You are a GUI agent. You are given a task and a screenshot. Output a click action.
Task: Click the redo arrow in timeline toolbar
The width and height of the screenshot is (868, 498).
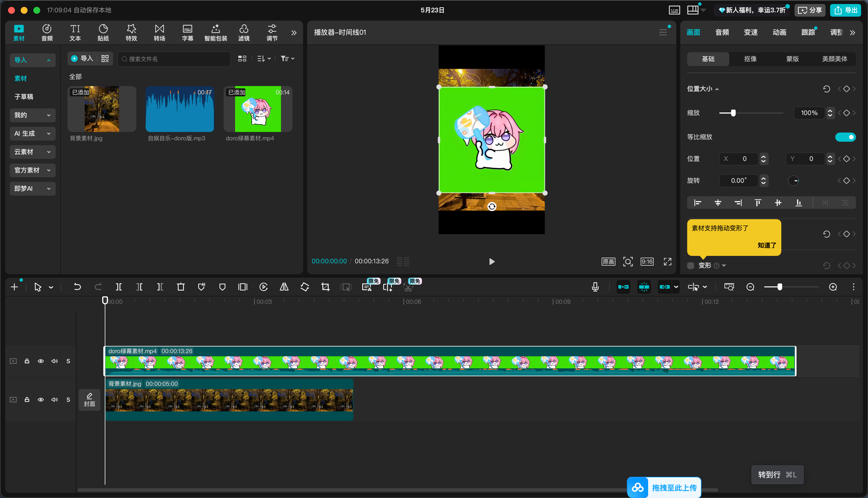coord(98,287)
